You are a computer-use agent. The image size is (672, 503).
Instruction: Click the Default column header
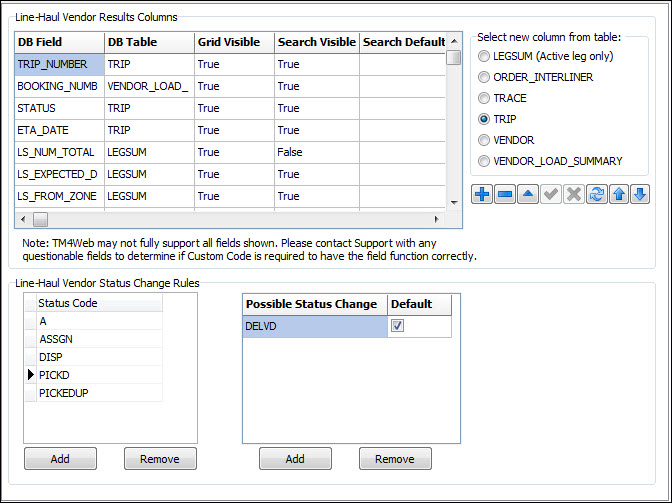coord(420,305)
